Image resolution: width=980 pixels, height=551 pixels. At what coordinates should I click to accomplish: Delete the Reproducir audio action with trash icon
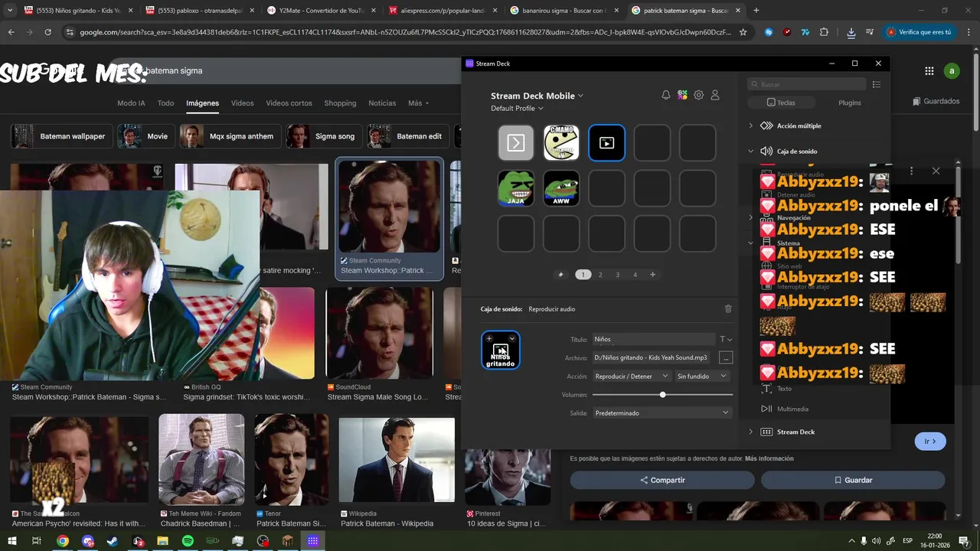[x=728, y=308]
